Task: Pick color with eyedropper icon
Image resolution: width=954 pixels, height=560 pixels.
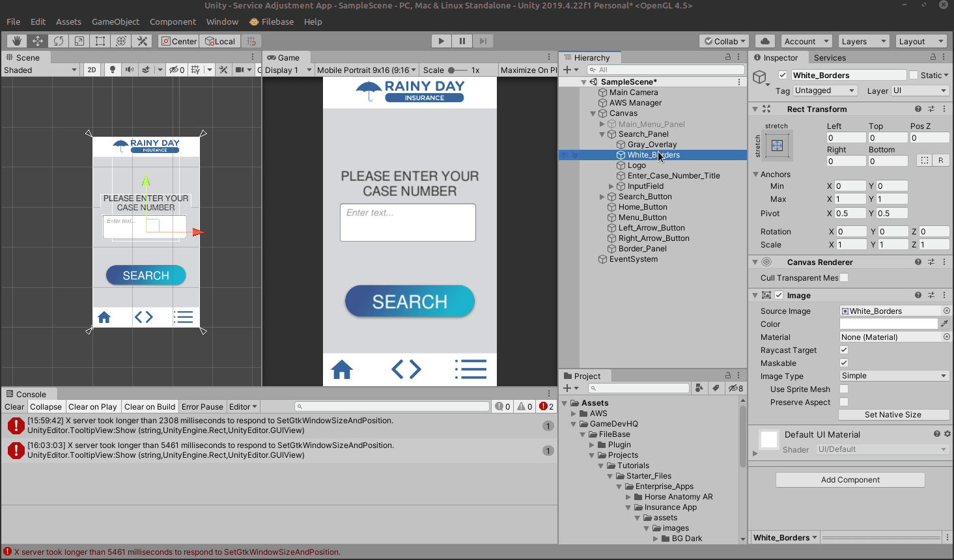Action: [x=944, y=324]
